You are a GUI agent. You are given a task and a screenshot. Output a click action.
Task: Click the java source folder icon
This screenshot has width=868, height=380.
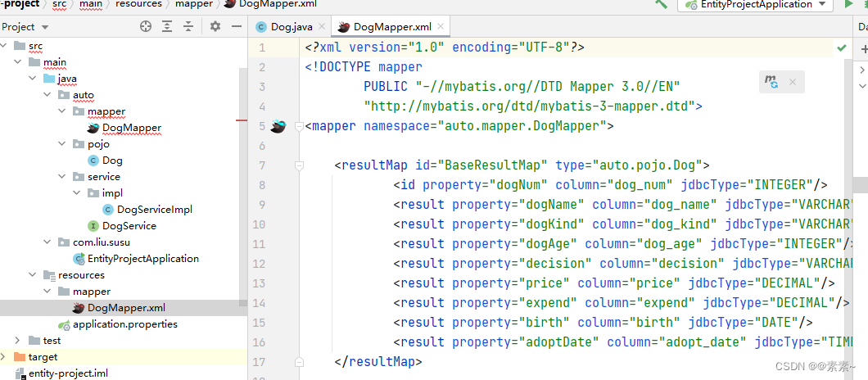[48, 79]
